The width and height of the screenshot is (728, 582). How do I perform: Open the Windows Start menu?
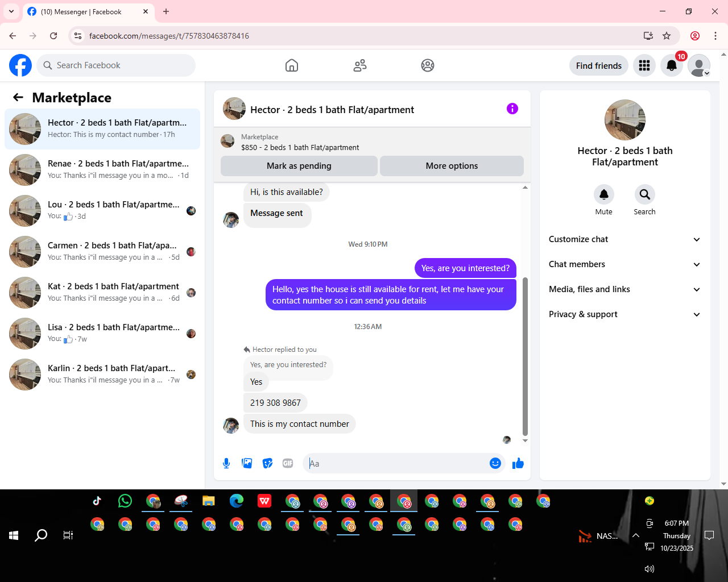click(14, 535)
